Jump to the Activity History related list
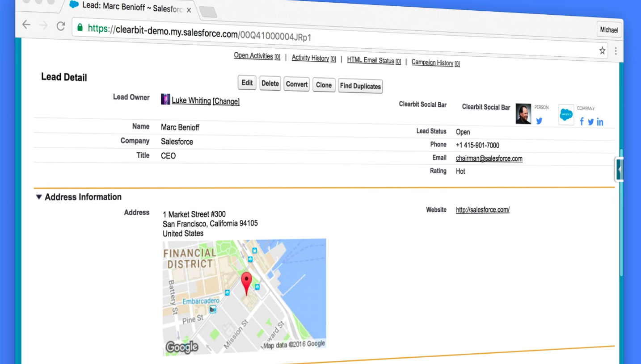Screen dimensions: 641x364 pyautogui.click(x=310, y=58)
